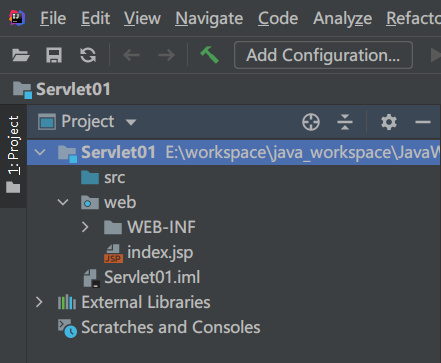
Task: Expand the WEB-INF folder
Action: click(85, 227)
